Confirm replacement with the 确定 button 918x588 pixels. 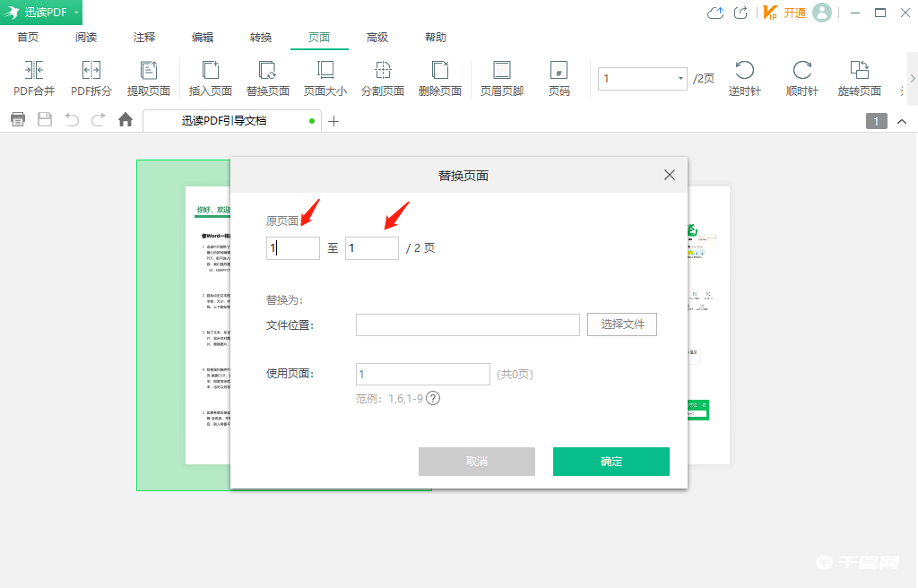coord(611,462)
